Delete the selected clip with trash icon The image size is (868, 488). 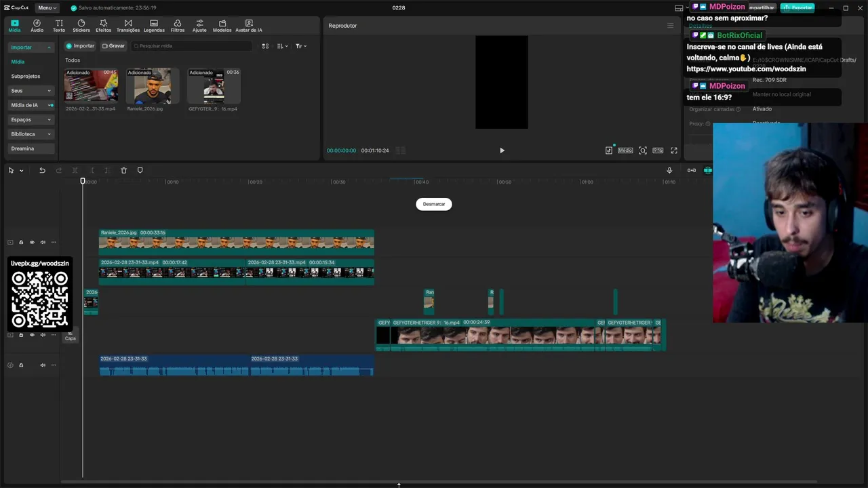[x=123, y=170]
